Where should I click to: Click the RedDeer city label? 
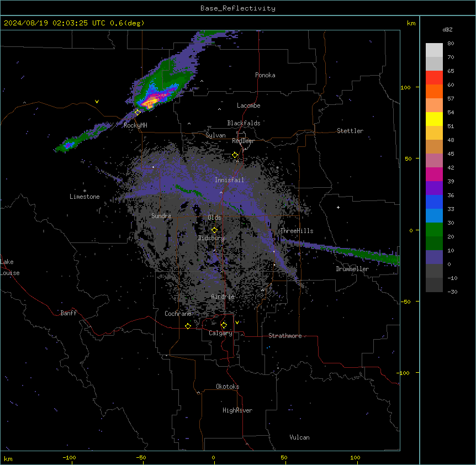point(243,141)
